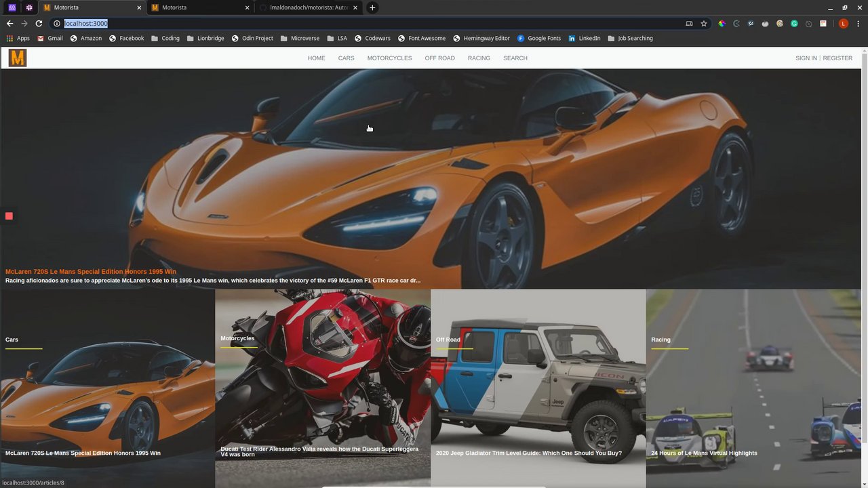
Task: Open the LinkedIn bookmark
Action: (585, 39)
